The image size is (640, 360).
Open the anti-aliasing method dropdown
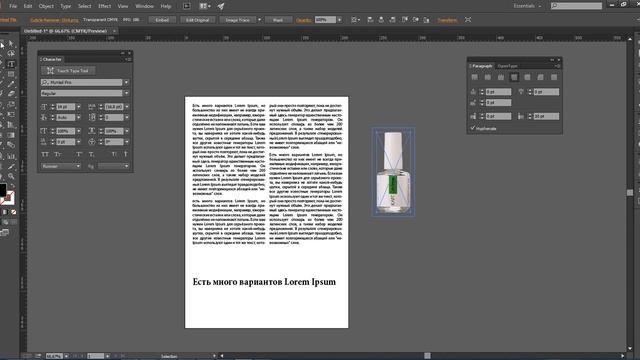(113, 166)
